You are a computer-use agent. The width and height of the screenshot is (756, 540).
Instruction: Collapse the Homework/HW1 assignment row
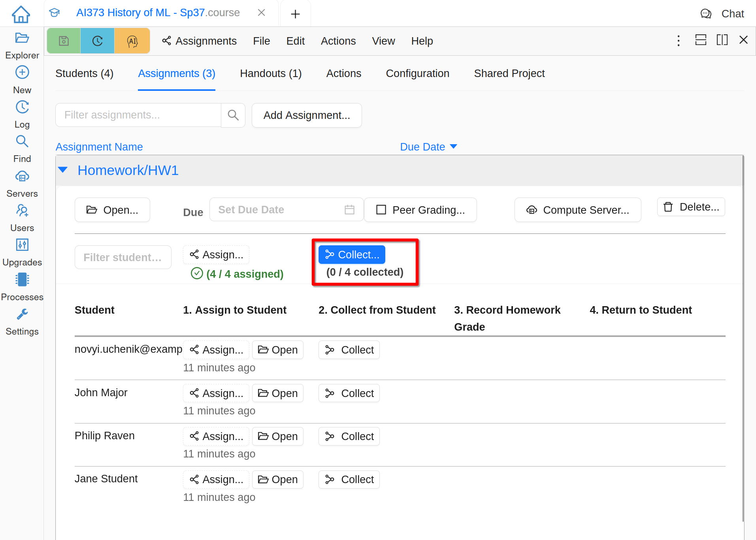[x=63, y=170]
